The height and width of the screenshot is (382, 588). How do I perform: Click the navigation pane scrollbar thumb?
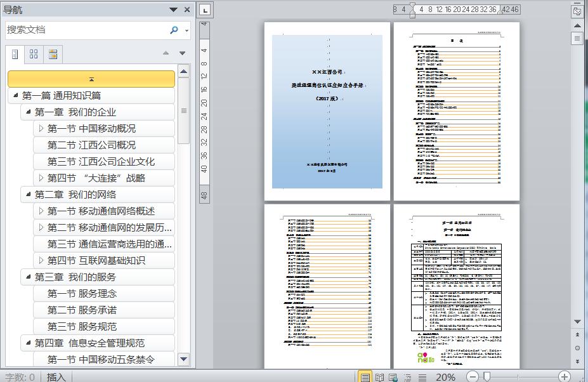[184, 110]
